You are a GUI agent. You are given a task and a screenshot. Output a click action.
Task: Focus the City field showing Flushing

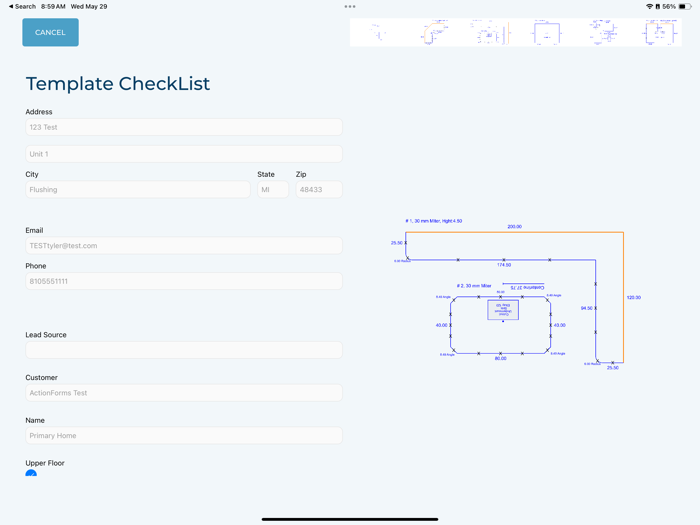[138, 189]
